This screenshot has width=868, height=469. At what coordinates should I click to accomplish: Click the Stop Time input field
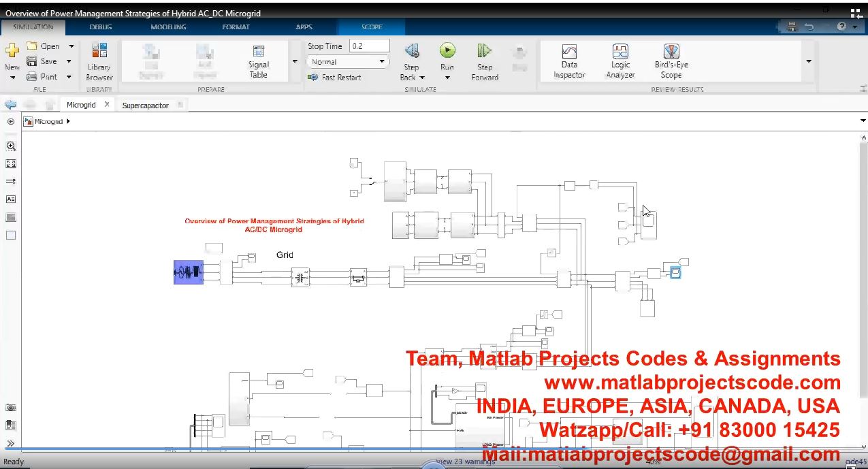(x=369, y=46)
